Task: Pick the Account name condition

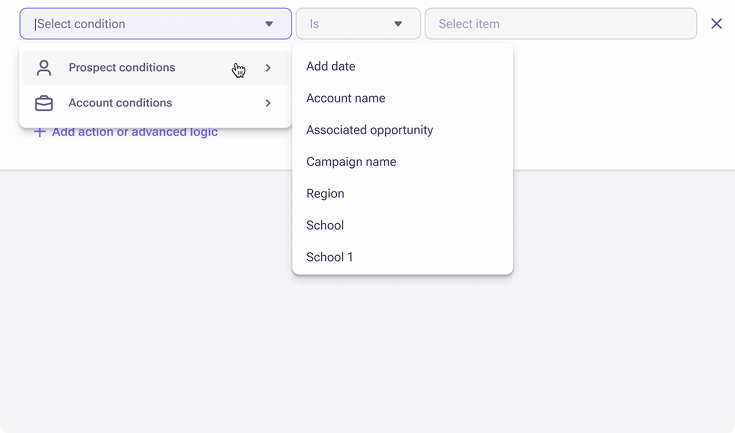Action: click(345, 98)
